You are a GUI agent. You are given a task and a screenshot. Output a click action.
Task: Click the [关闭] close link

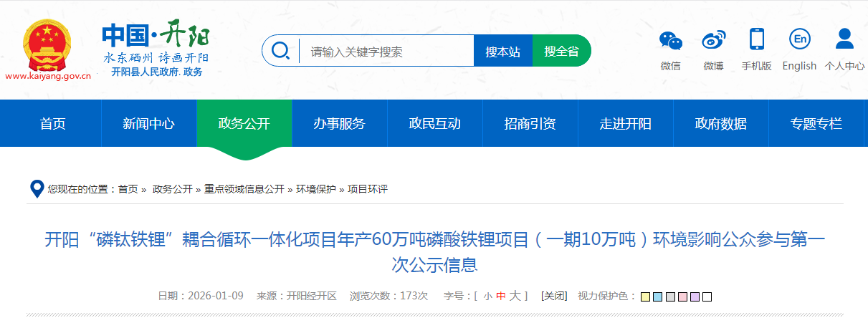pos(554,296)
